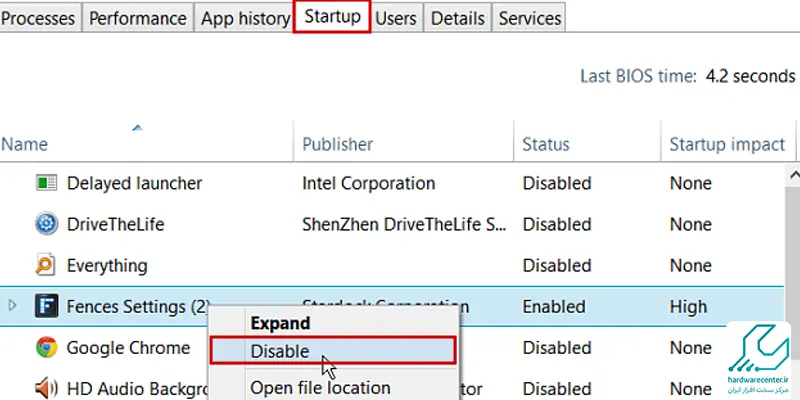The height and width of the screenshot is (400, 800).
Task: Select the Everything entry name
Action: (x=107, y=266)
